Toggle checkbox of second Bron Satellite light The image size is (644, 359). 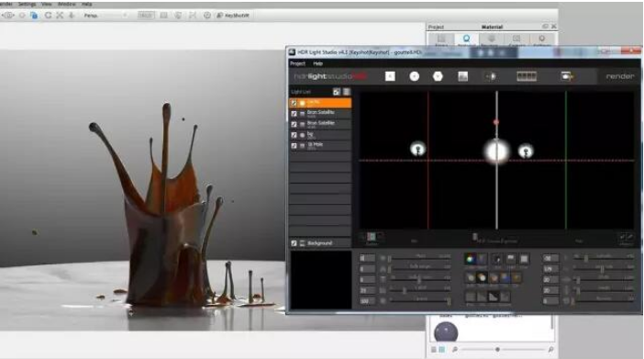(294, 124)
